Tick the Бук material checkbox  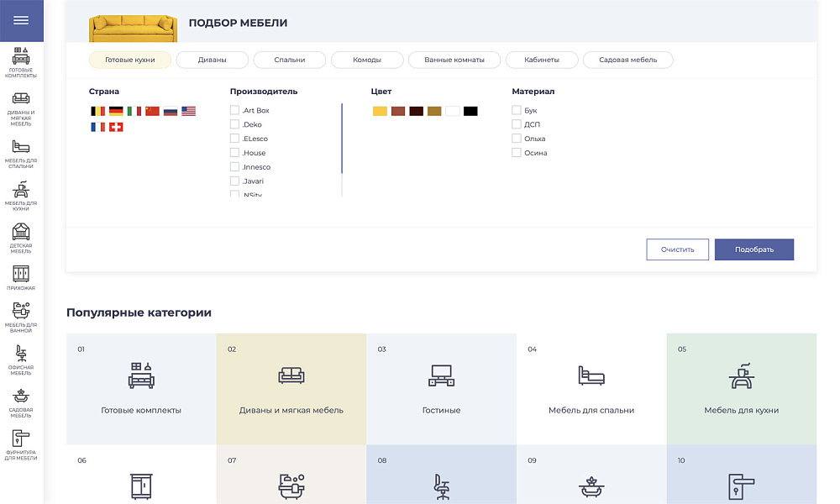click(x=517, y=110)
